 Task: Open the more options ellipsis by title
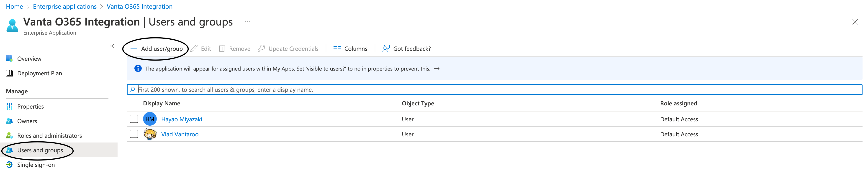click(247, 22)
